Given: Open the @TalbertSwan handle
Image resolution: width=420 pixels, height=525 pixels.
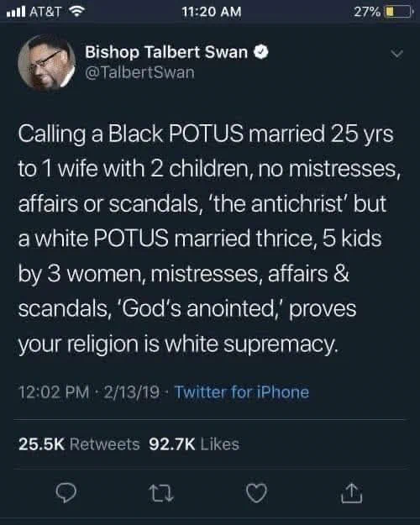Looking at the screenshot, I should click(139, 72).
